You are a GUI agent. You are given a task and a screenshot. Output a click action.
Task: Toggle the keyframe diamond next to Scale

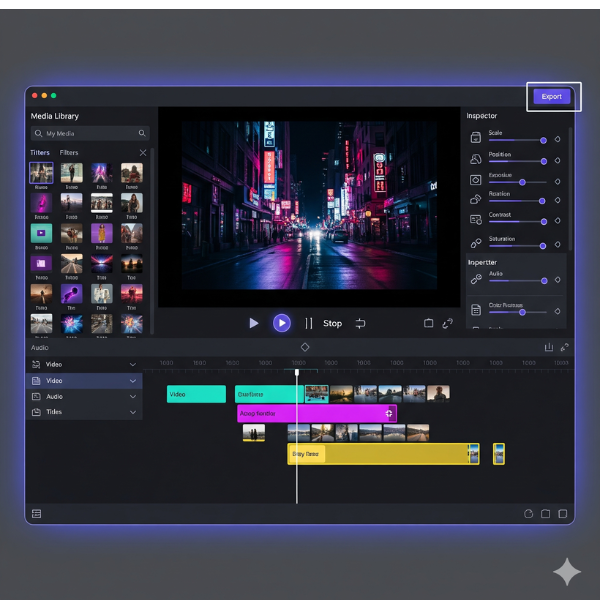[x=558, y=140]
